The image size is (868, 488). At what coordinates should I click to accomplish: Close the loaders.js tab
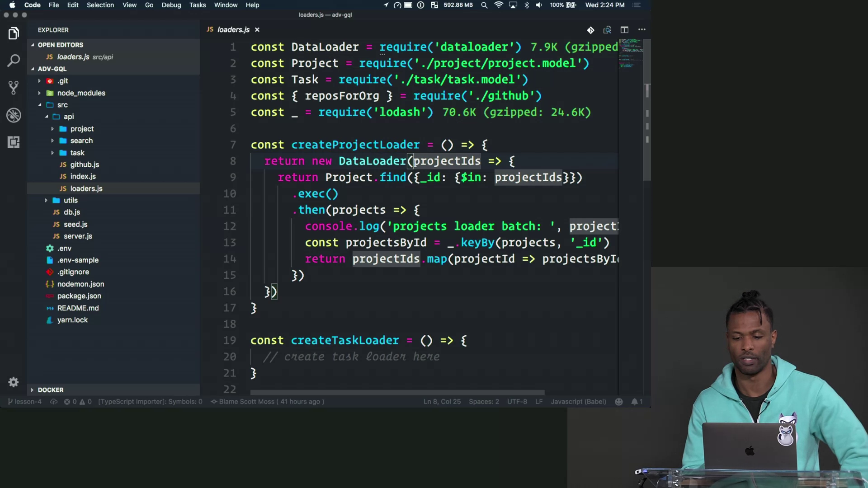(x=257, y=30)
